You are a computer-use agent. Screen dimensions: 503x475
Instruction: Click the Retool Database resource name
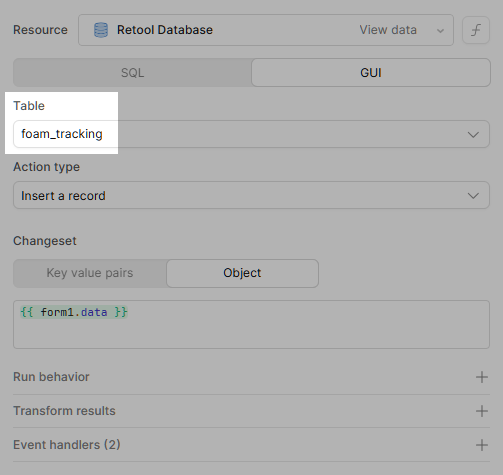165,30
